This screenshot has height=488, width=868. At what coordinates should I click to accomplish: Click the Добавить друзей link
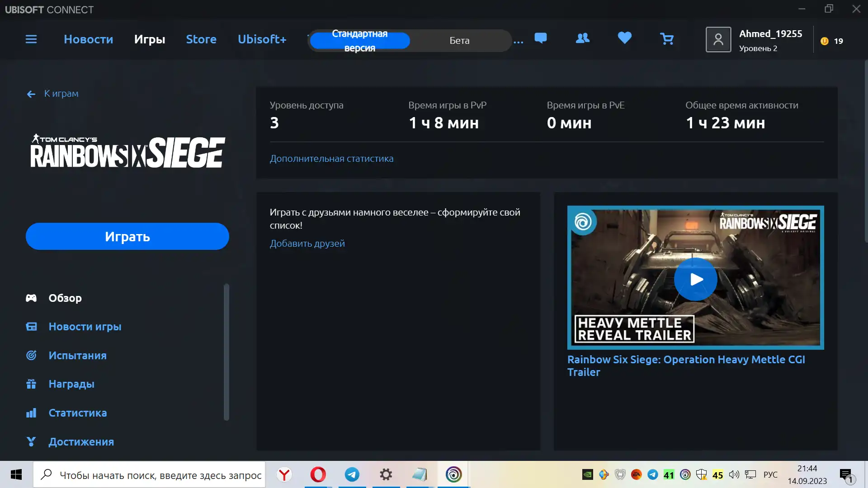[307, 244]
